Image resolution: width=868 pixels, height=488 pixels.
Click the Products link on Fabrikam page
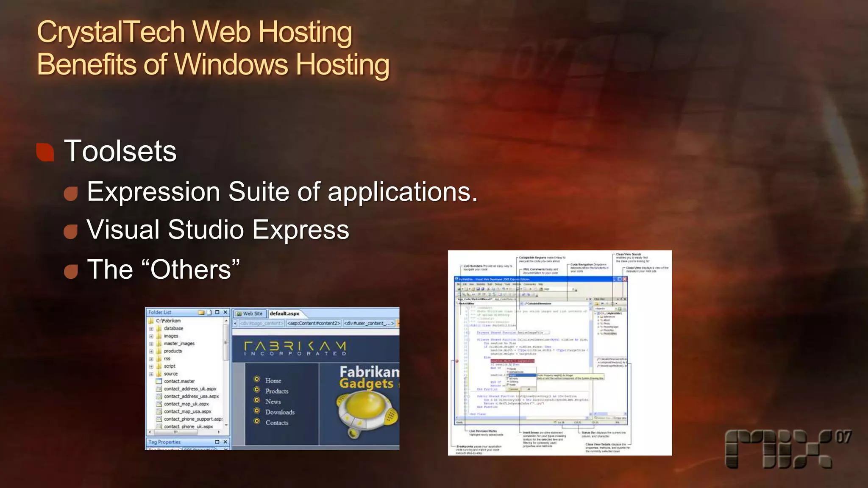[x=277, y=391]
